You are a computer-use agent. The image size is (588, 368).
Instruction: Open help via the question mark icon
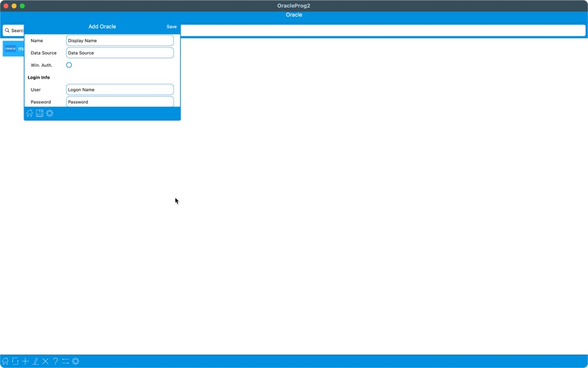coord(56,361)
